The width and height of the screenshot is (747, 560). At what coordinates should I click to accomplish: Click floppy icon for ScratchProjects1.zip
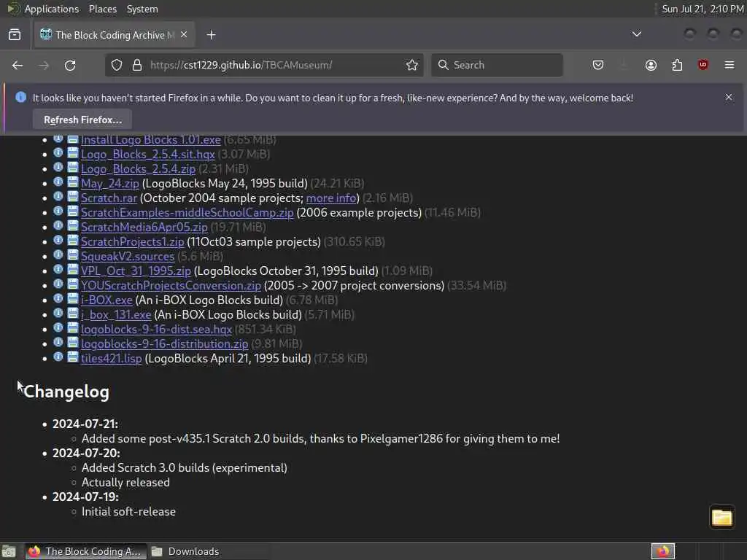pyautogui.click(x=72, y=241)
